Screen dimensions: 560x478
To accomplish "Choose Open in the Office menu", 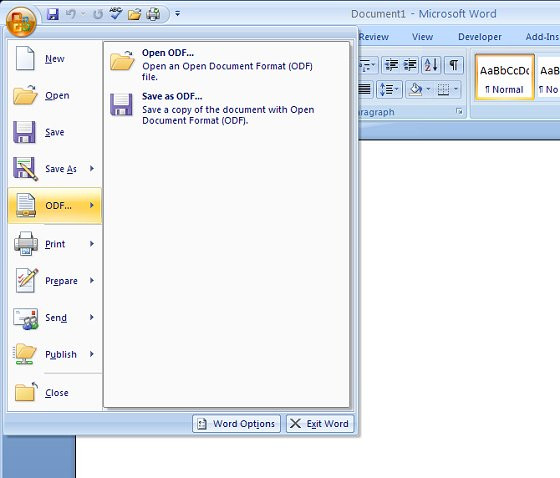I will pyautogui.click(x=55, y=95).
